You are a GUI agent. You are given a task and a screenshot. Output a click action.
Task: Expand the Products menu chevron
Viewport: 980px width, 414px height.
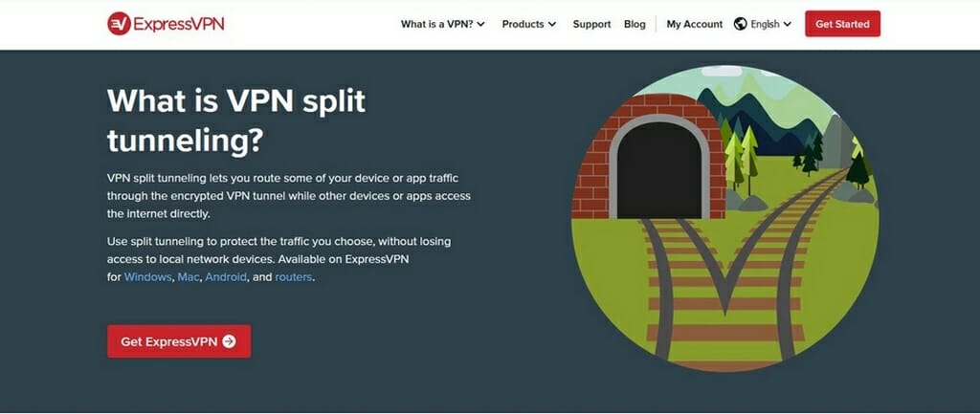pos(552,24)
